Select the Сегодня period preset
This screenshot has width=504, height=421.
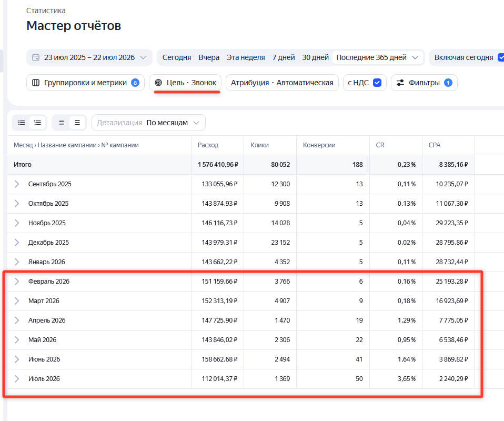coord(177,57)
